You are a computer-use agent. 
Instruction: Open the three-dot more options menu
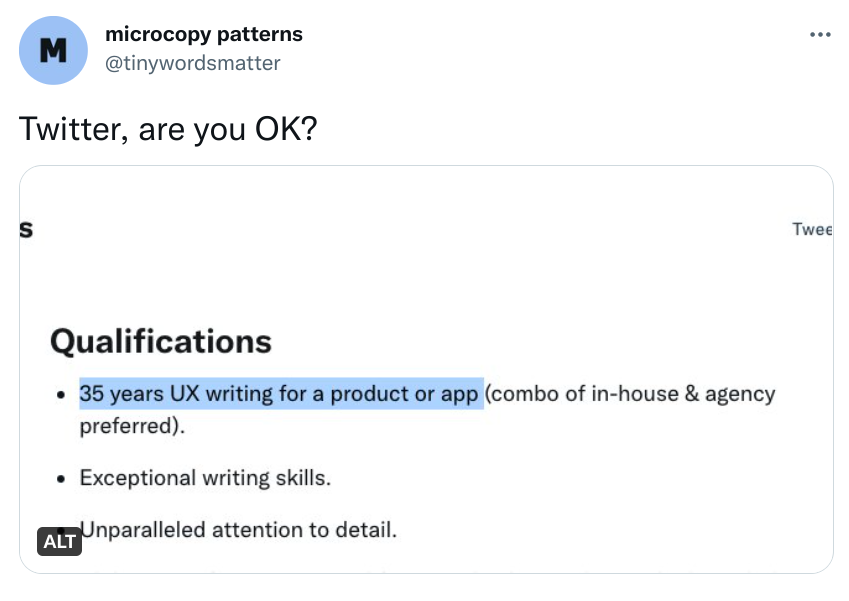click(820, 35)
